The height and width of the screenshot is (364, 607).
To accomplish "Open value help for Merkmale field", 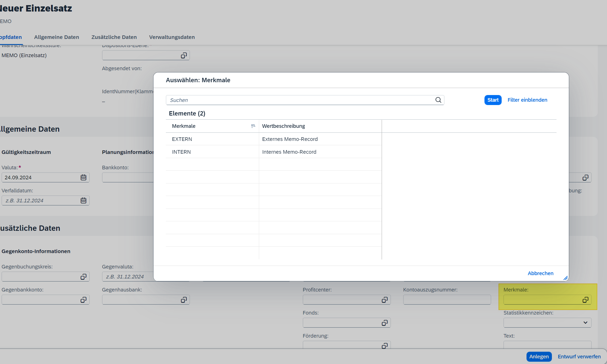I will (585, 300).
